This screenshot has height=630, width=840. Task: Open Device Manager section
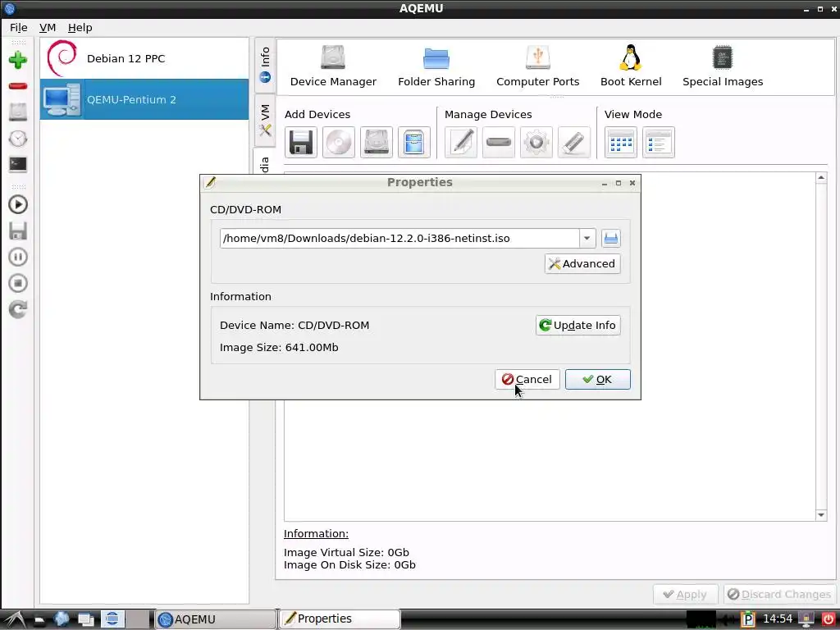coord(333,66)
